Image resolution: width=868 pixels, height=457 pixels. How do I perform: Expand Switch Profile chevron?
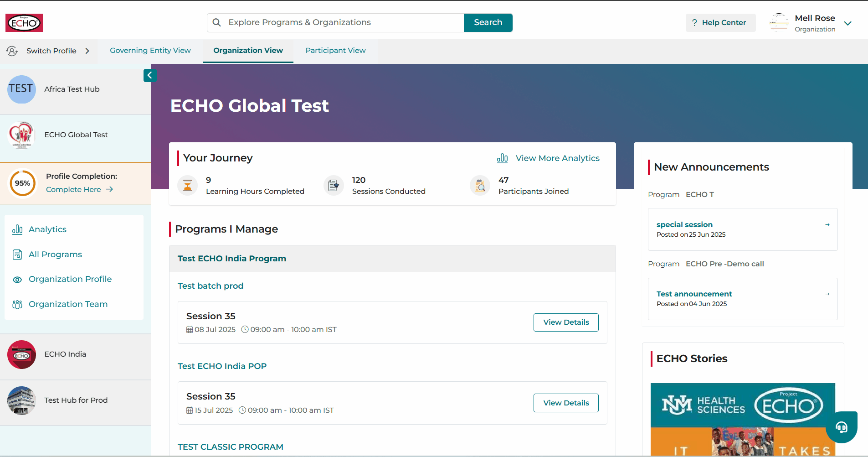[x=87, y=51]
